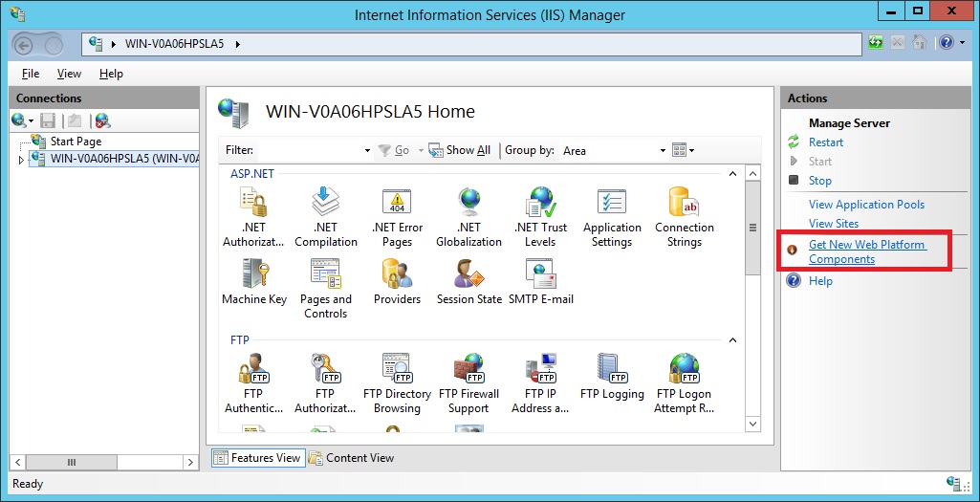Open the Help menu

111,74
